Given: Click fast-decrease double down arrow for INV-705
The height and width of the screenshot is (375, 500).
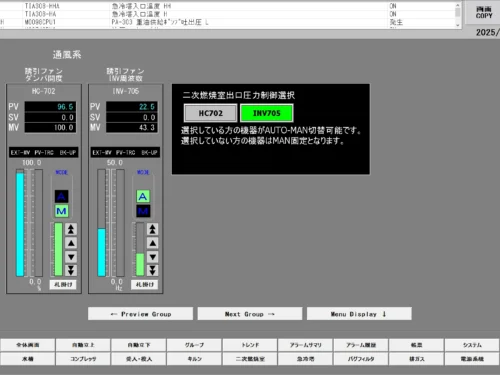Looking at the screenshot, I should point(152,270).
